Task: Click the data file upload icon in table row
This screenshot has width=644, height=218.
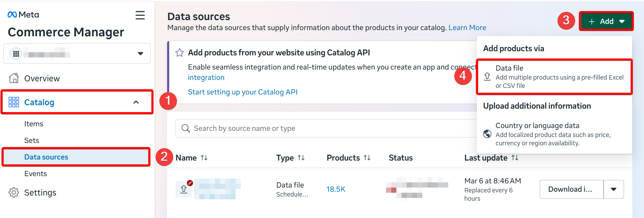Action: pos(184,189)
